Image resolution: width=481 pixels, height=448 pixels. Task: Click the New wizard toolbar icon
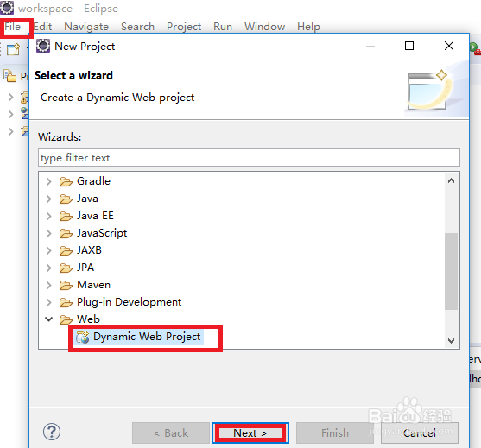tap(14, 49)
